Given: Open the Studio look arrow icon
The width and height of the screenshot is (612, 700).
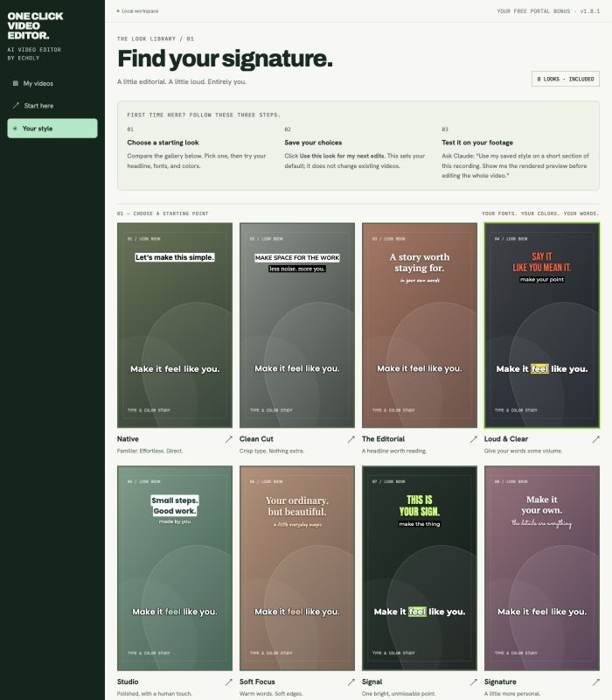Looking at the screenshot, I should pos(229,682).
